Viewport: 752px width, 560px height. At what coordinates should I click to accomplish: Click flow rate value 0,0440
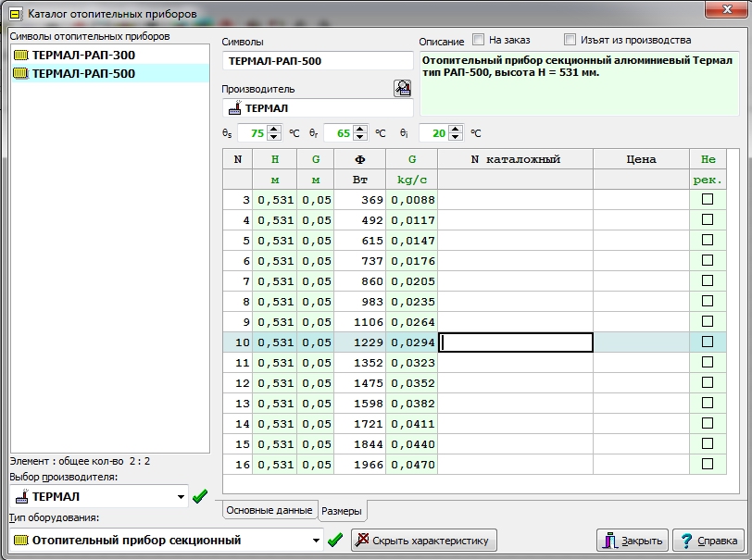(412, 444)
